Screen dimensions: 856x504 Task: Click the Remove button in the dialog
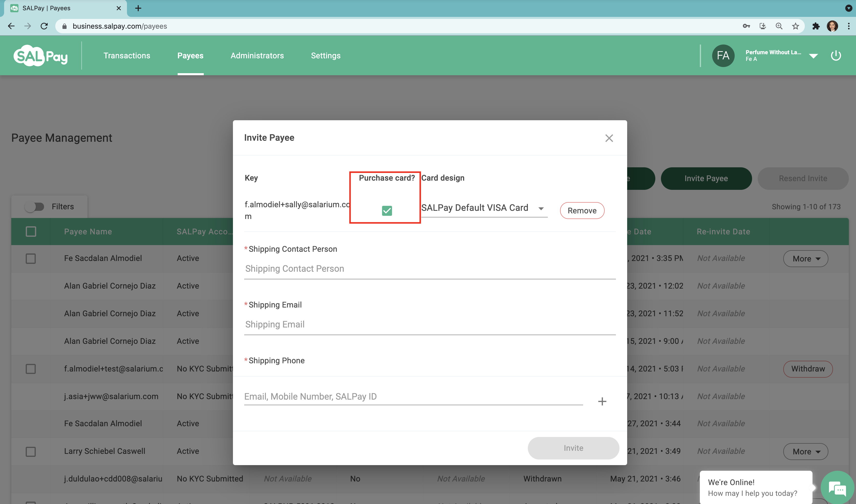point(582,211)
